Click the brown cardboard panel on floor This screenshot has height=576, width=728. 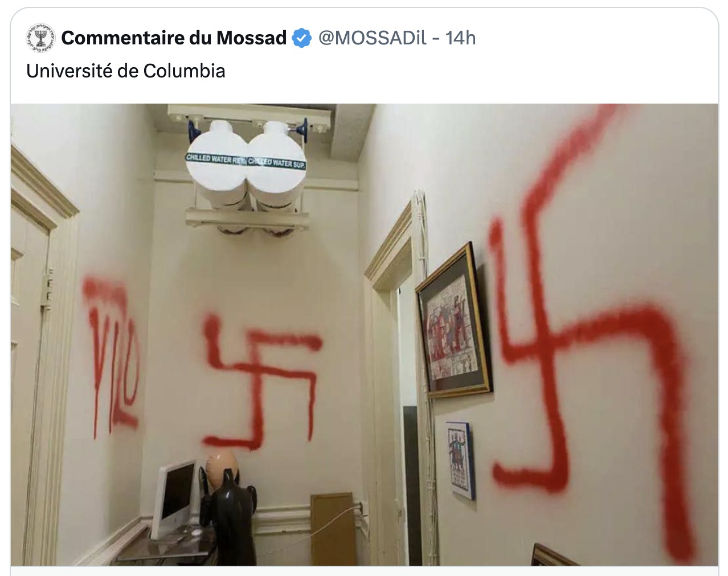pos(332,529)
